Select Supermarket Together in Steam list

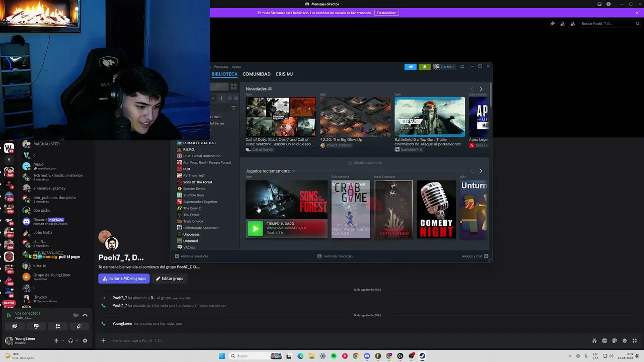click(x=200, y=202)
